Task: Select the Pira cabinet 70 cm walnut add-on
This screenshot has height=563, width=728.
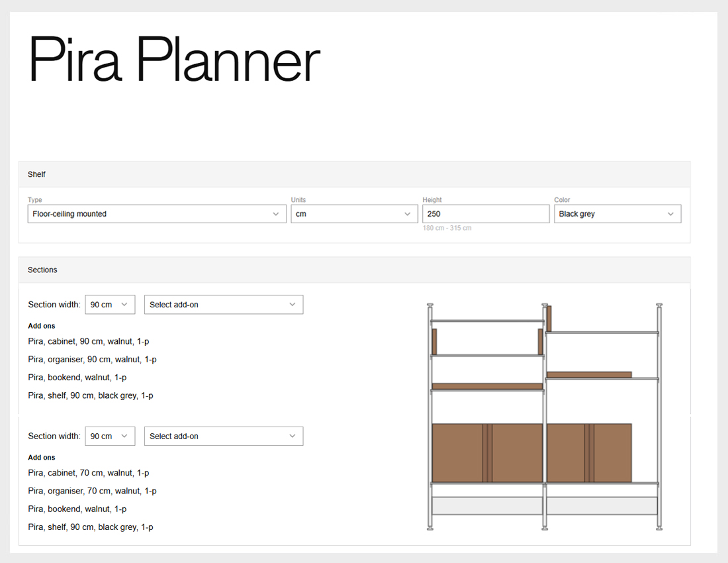Action: [89, 473]
